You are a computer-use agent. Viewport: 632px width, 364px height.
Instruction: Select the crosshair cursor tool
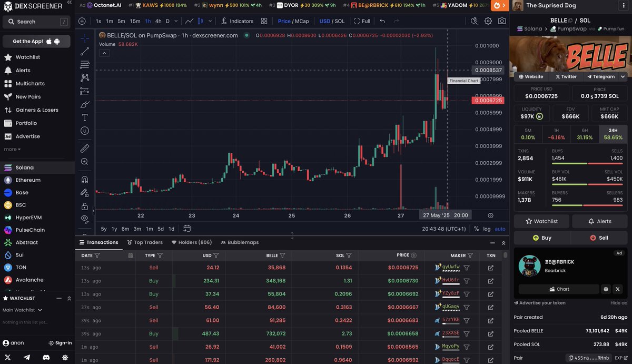click(x=85, y=38)
